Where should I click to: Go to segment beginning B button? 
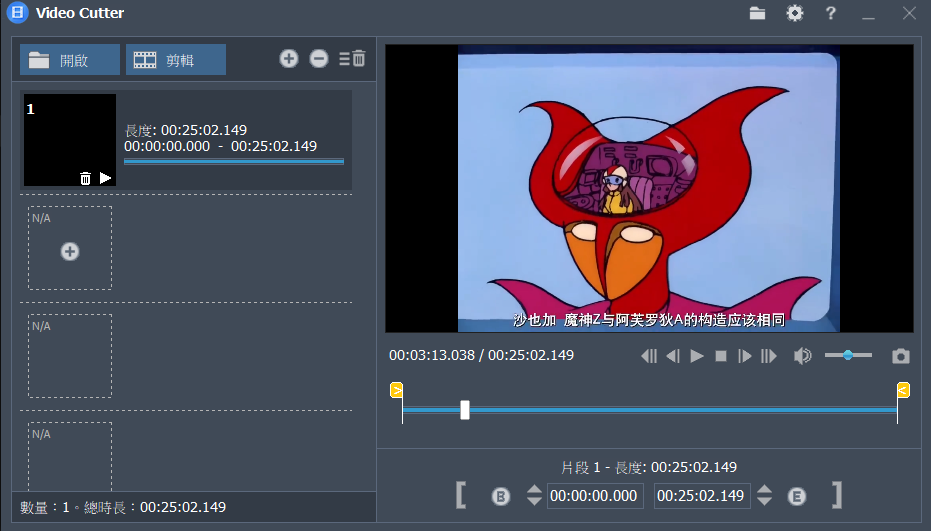click(x=501, y=496)
